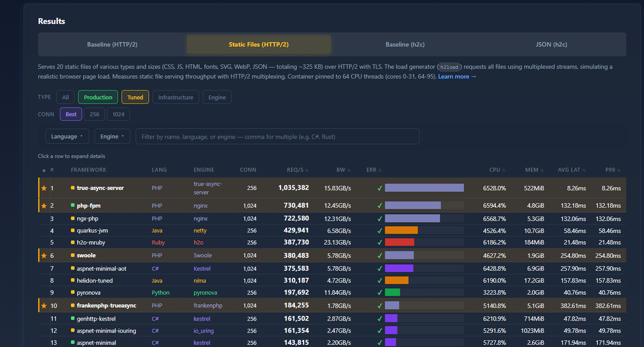Sort by CPU column
This screenshot has height=347, width=644.
(x=497, y=170)
